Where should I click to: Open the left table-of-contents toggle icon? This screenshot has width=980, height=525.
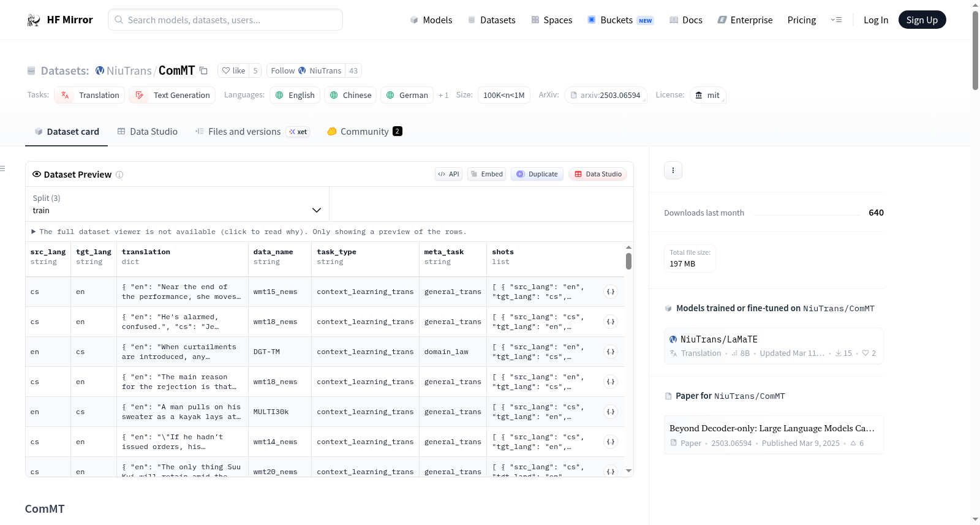2,168
